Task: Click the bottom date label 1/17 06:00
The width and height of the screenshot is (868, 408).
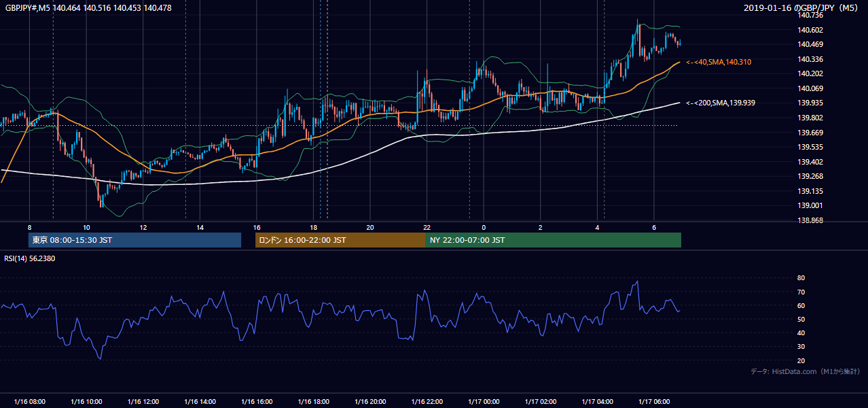Action: click(654, 402)
